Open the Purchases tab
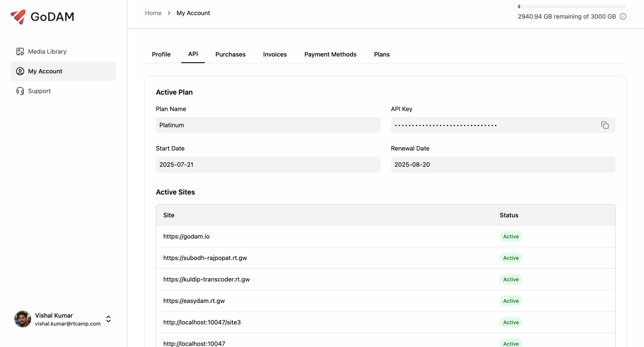The height and width of the screenshot is (347, 644). [x=230, y=54]
